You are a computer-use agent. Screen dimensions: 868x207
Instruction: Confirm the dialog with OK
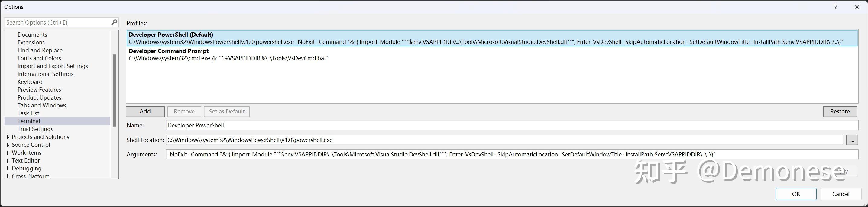[x=795, y=194]
